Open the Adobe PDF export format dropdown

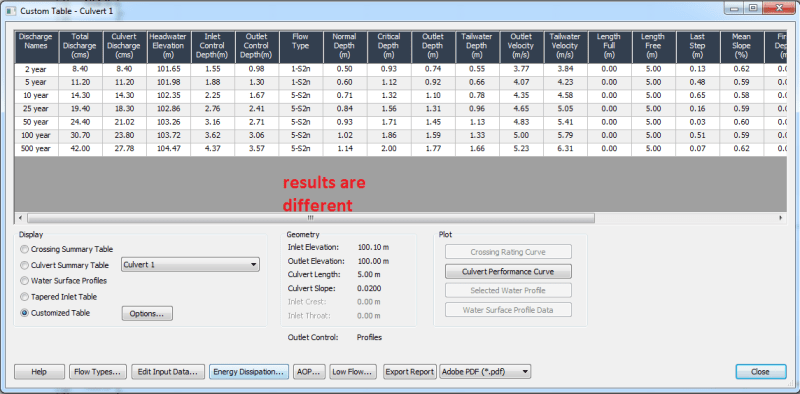coord(485,372)
